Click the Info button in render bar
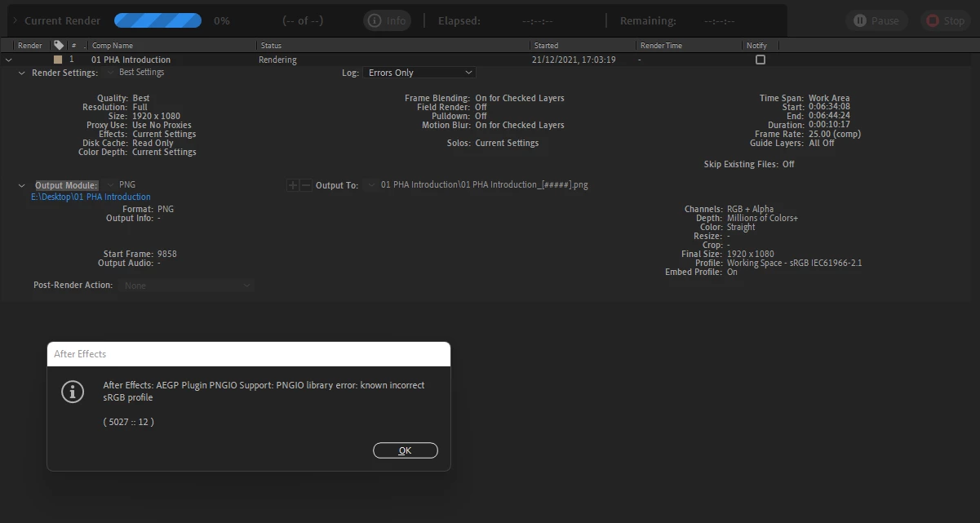 388,20
